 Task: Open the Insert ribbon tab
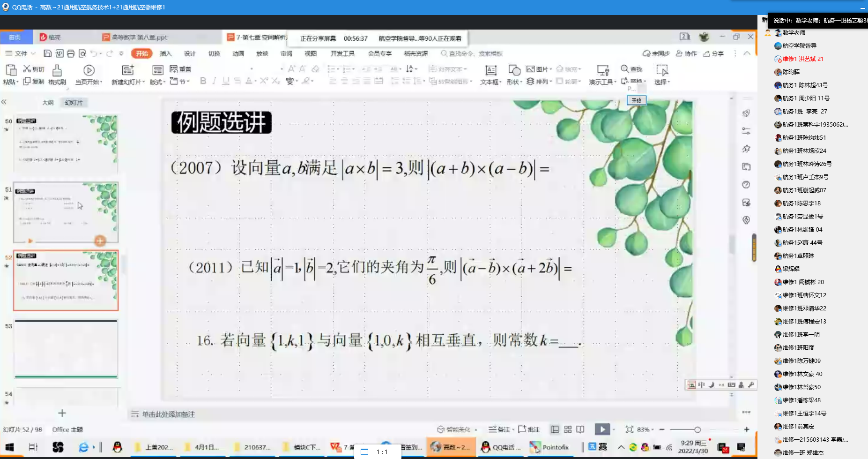pyautogui.click(x=165, y=53)
